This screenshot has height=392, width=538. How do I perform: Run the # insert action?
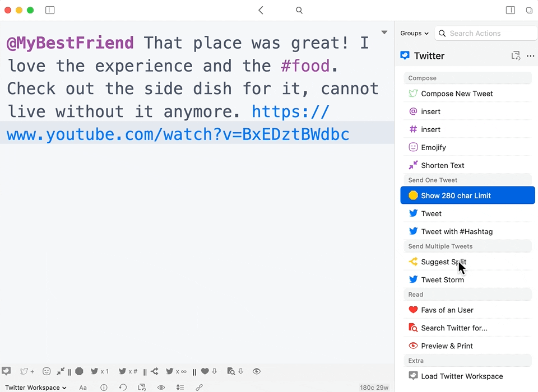[467, 129]
